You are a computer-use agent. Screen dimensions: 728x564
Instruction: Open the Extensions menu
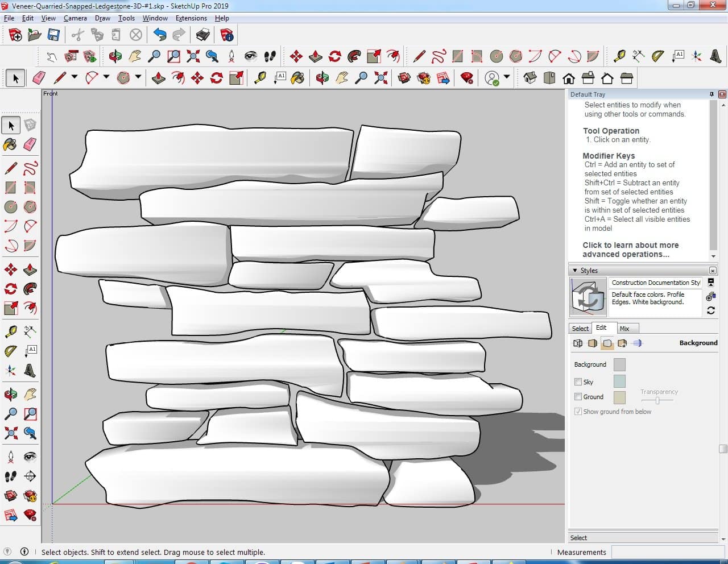pyautogui.click(x=191, y=18)
